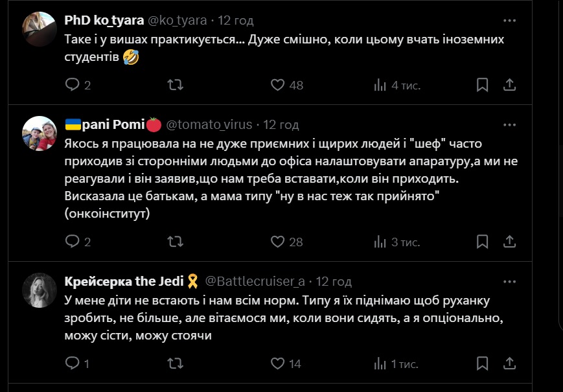
Task: Share pani Pomi's tweet
Action: (x=509, y=242)
